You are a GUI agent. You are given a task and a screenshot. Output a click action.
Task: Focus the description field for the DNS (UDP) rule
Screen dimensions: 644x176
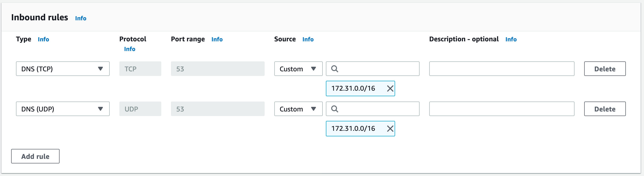pyautogui.click(x=501, y=109)
